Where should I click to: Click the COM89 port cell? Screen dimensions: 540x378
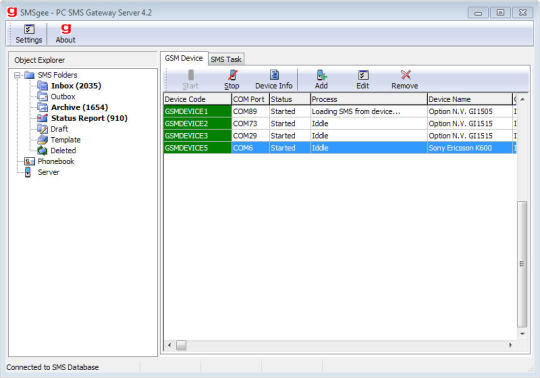pyautogui.click(x=250, y=111)
